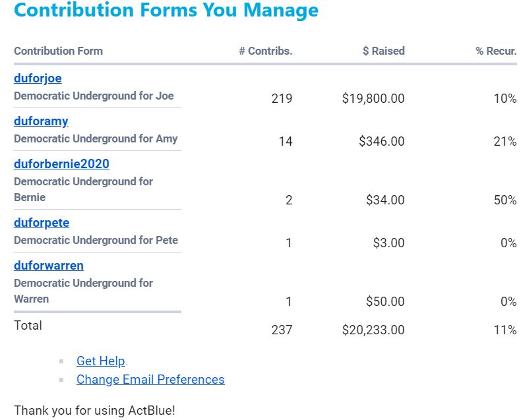Click the Contribution Forms You Manage heading
The image size is (523, 420).
click(x=166, y=11)
